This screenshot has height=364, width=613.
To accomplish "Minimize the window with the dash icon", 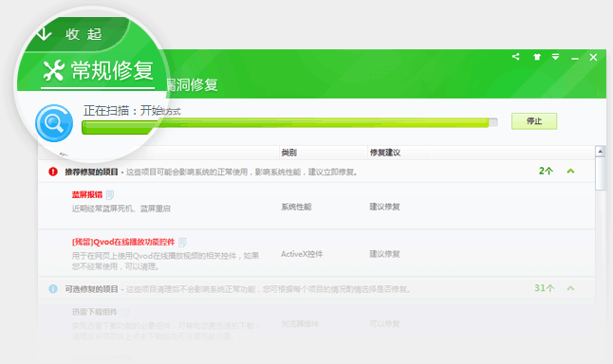I will click(x=575, y=59).
